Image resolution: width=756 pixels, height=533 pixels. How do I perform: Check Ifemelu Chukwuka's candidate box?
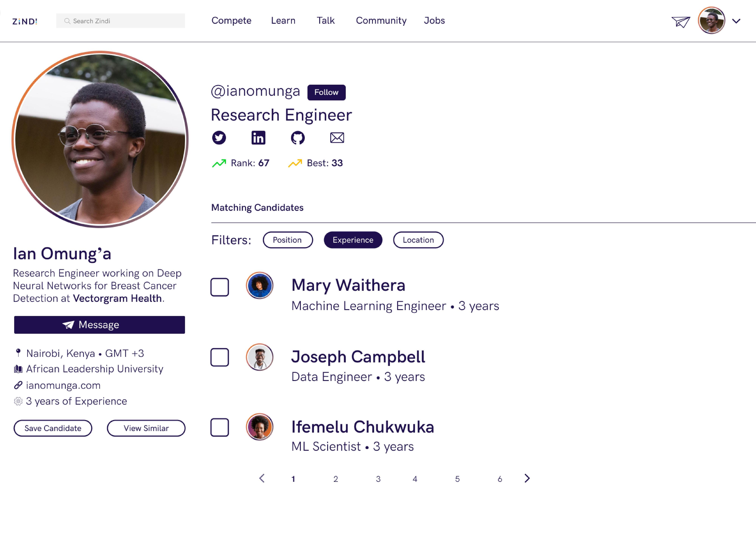tap(220, 427)
